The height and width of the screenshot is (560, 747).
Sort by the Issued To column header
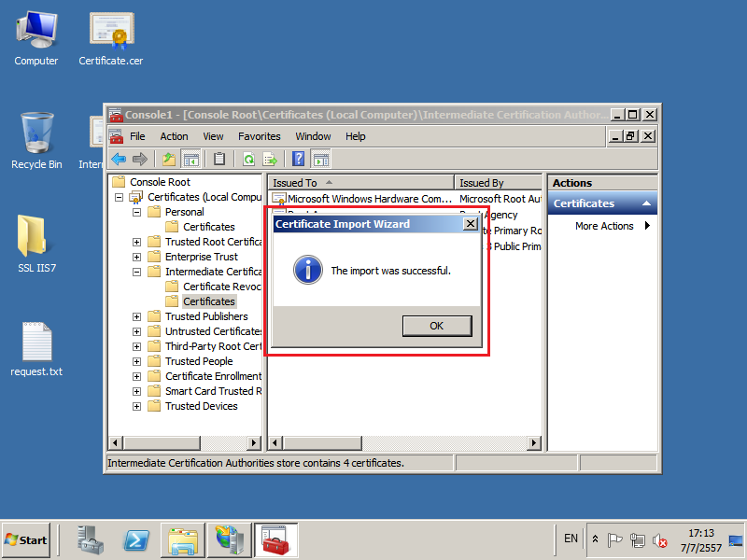coord(360,183)
